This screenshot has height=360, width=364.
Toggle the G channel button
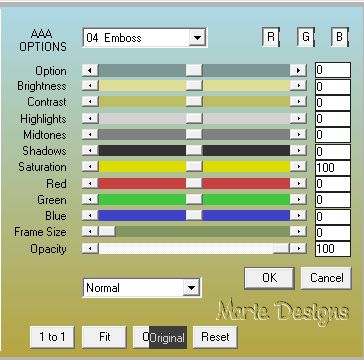point(305,36)
